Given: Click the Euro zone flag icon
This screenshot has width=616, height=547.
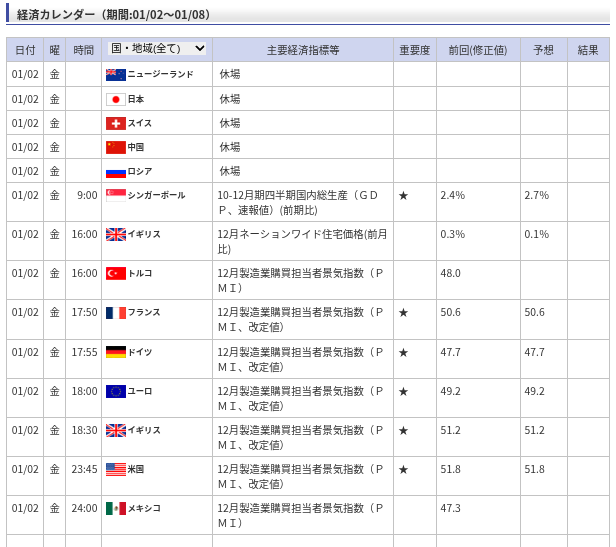Looking at the screenshot, I should click(x=116, y=391).
